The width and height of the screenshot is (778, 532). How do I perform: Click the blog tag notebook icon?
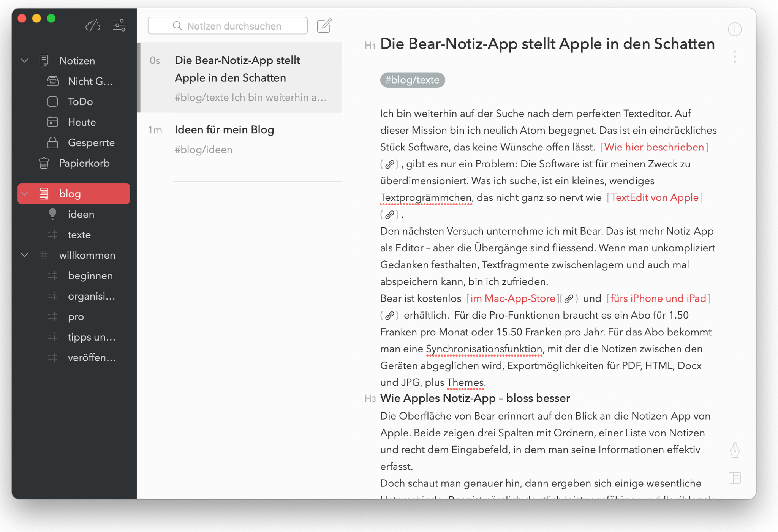(x=44, y=194)
